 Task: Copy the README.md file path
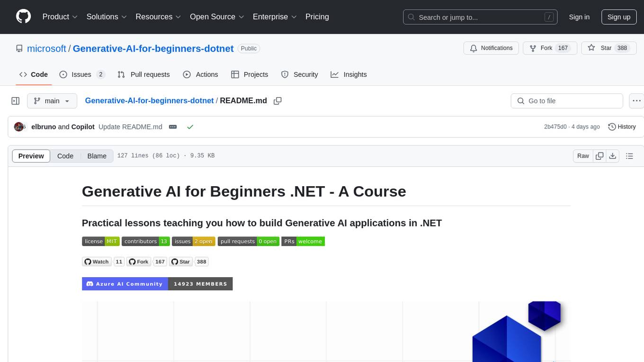278,101
